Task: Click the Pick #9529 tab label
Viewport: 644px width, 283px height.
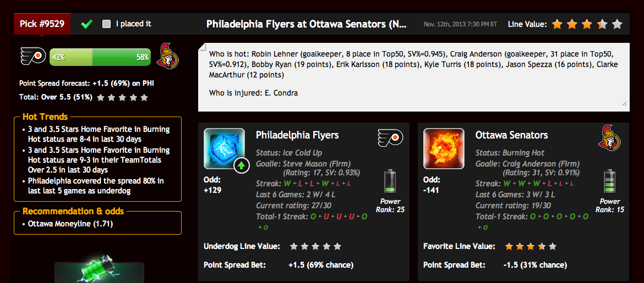Action: click(42, 24)
